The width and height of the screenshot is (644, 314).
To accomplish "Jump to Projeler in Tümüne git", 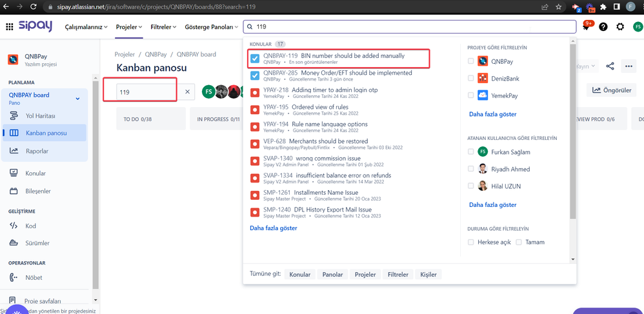I will pyautogui.click(x=365, y=275).
